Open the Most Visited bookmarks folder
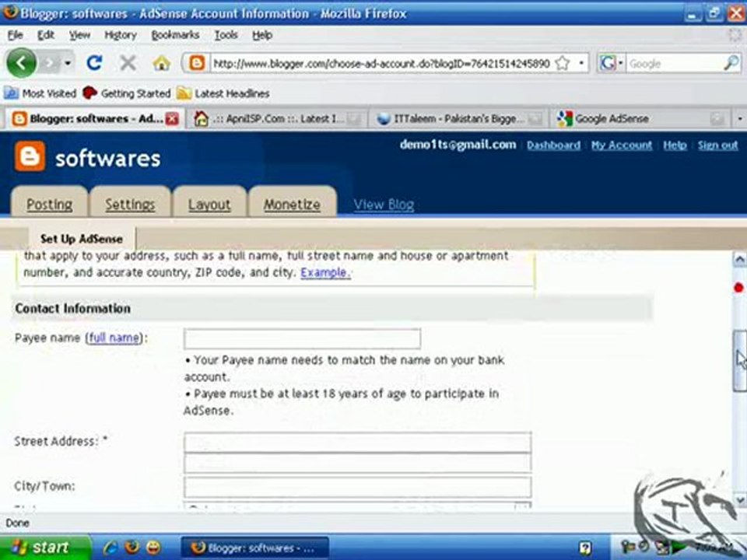 [x=40, y=93]
